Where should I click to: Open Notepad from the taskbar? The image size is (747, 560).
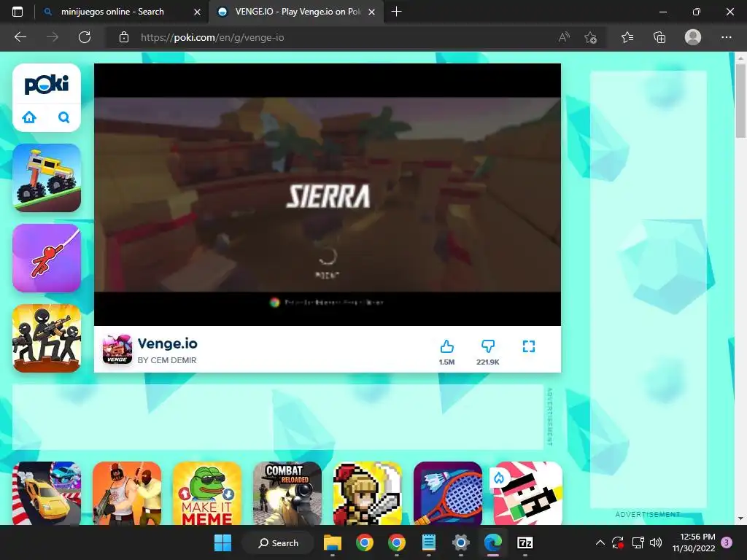(429, 542)
